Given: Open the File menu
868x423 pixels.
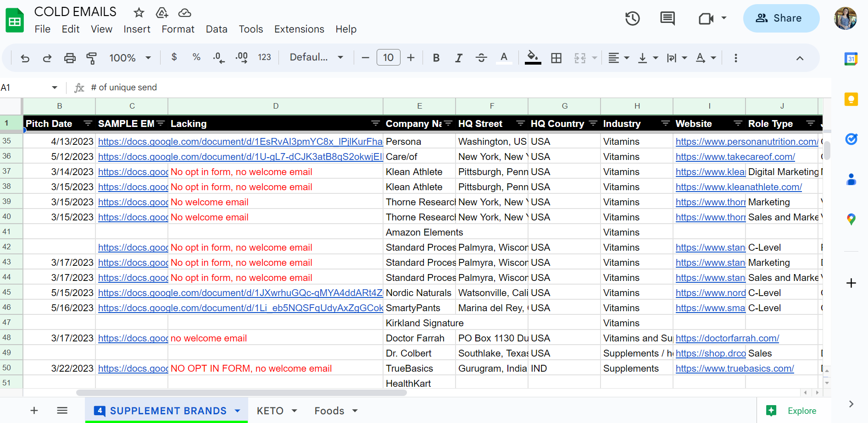Looking at the screenshot, I should point(43,29).
